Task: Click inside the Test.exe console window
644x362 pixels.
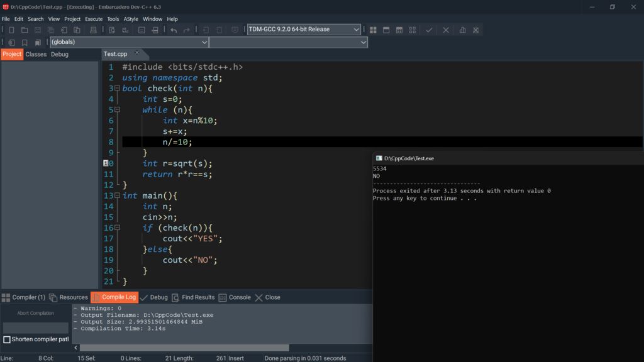Action: point(508,263)
